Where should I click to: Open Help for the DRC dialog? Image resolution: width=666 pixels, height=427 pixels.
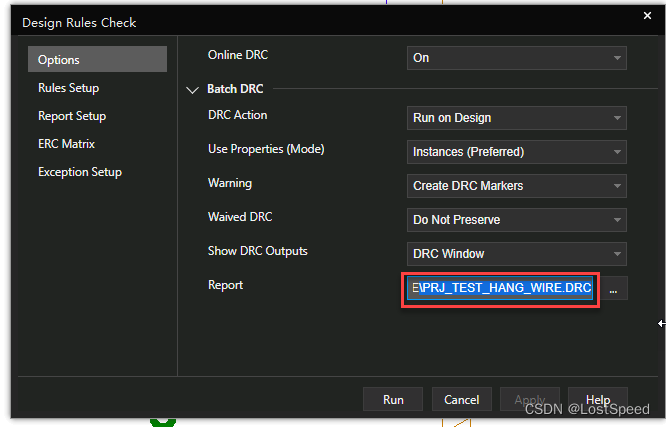[597, 400]
